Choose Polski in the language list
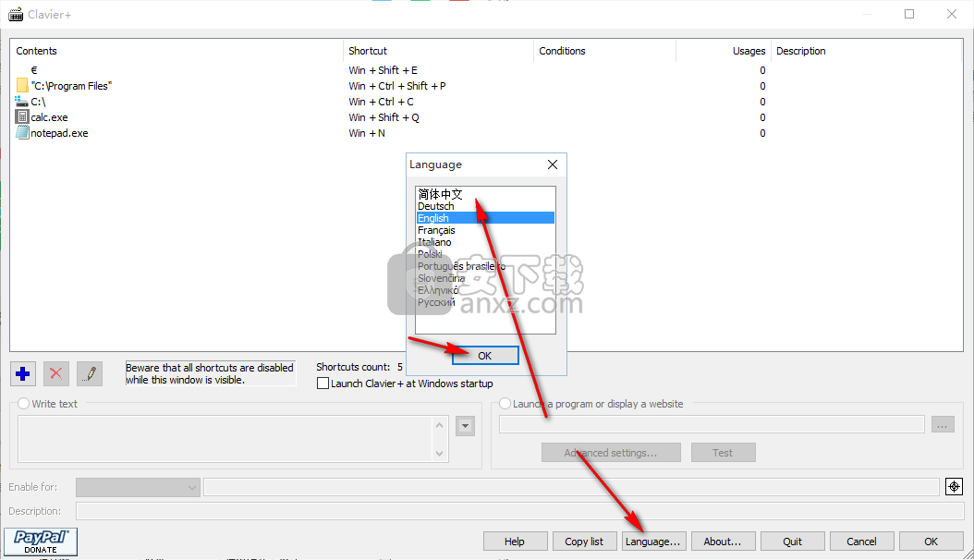The width and height of the screenshot is (974, 560). click(x=486, y=254)
